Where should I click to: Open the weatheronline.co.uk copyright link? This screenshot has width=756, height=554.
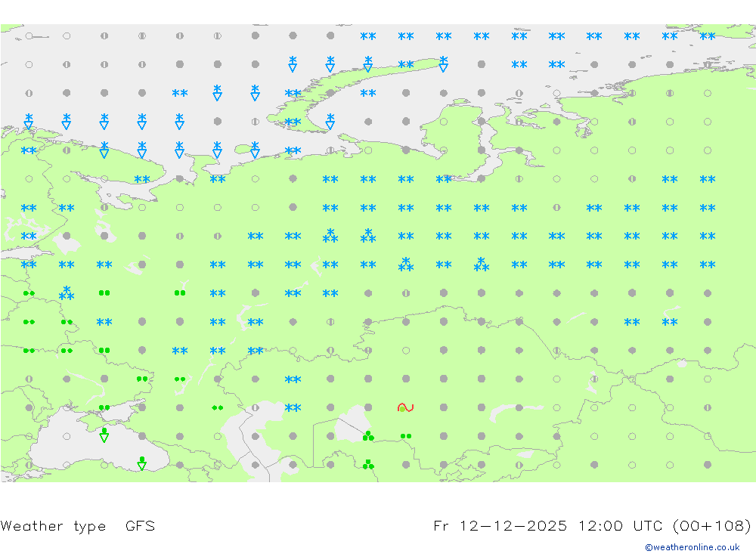(692, 547)
